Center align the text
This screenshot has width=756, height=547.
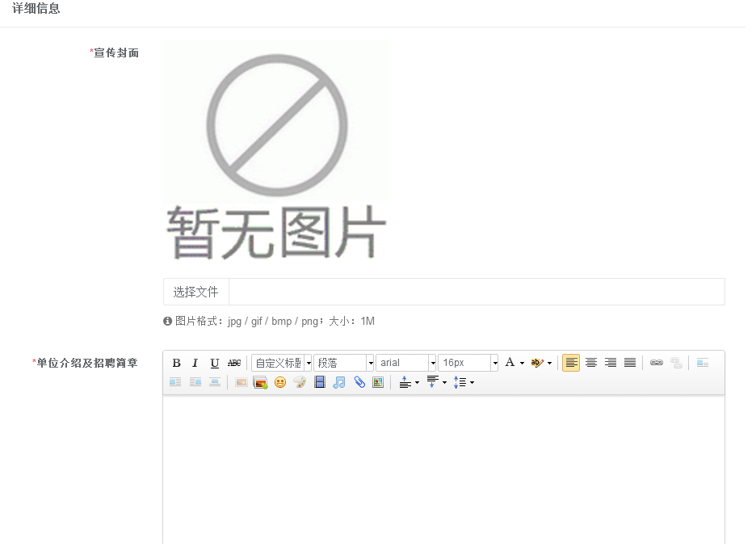tap(591, 363)
